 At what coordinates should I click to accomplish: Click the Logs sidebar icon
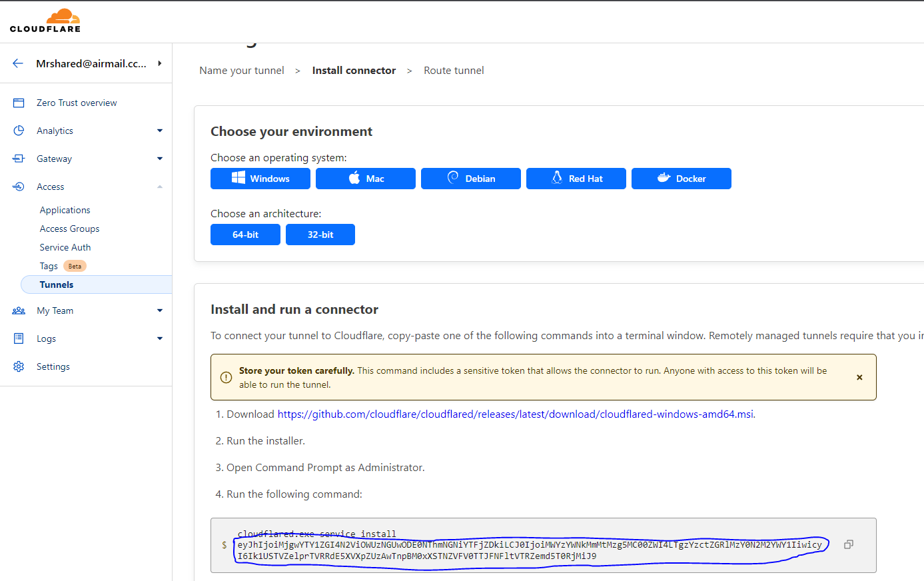[19, 338]
